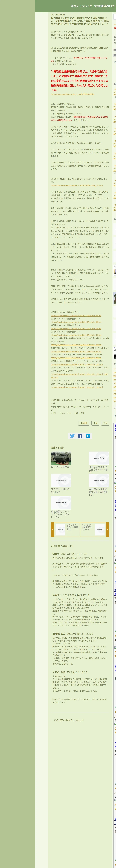Select the #学習院大学ヨット部 hashtag

60,406
